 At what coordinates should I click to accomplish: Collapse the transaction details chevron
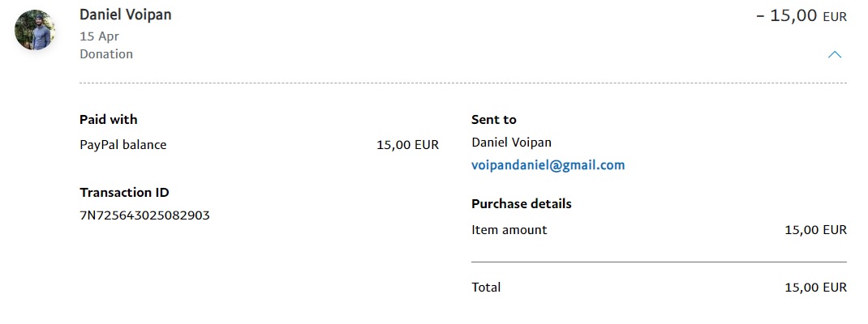[x=834, y=55]
